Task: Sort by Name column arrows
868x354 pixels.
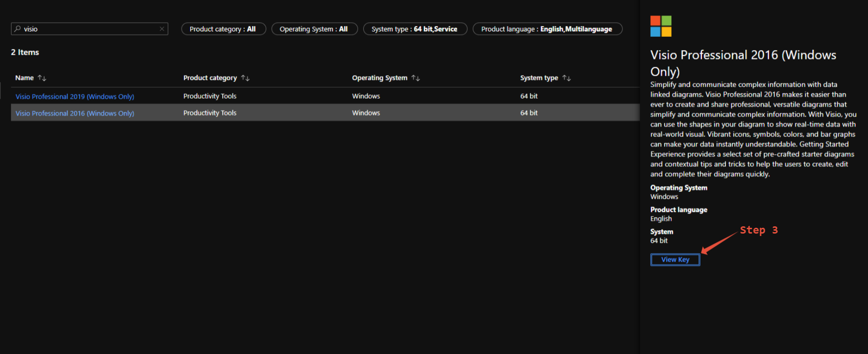Action: point(42,78)
